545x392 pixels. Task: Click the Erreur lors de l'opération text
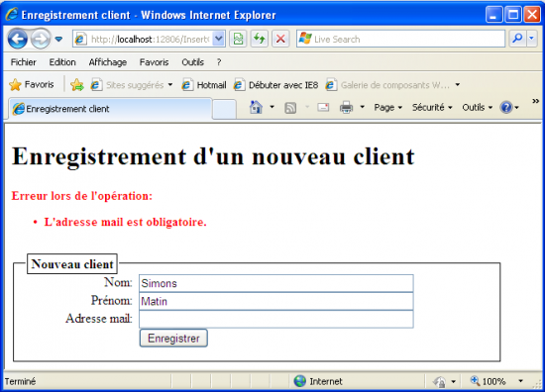[x=82, y=196]
